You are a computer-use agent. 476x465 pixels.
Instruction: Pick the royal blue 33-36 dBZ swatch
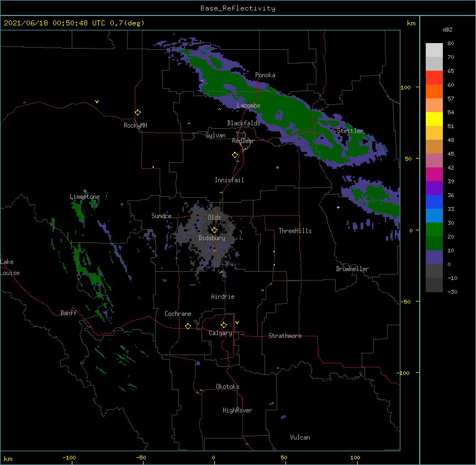coord(434,202)
